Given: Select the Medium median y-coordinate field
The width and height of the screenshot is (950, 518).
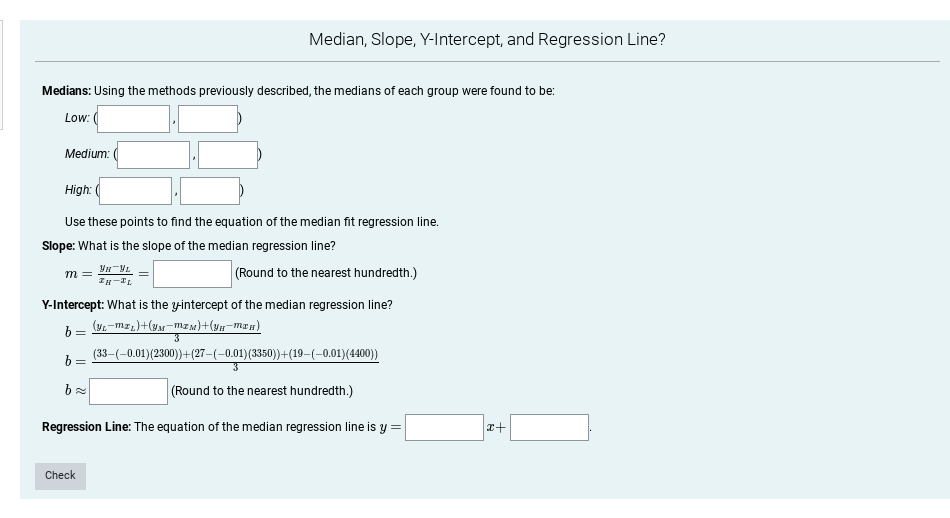Looking at the screenshot, I should click(x=228, y=155).
